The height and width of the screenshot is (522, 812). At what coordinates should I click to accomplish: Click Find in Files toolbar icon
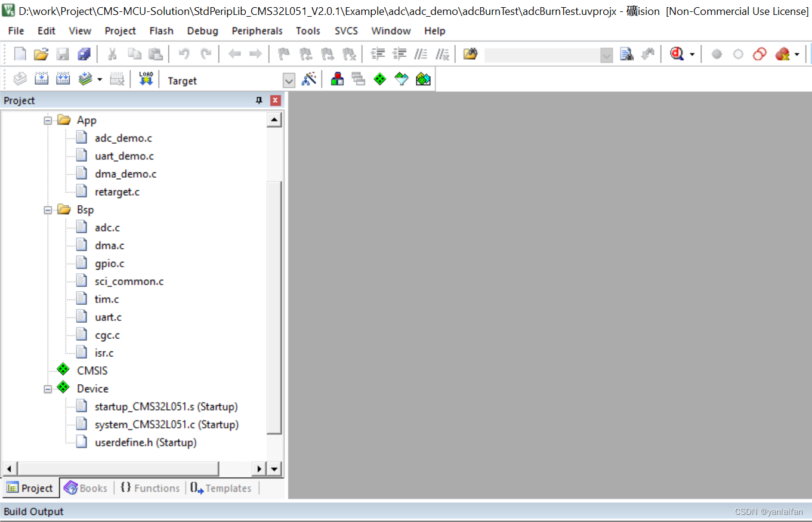tap(626, 54)
